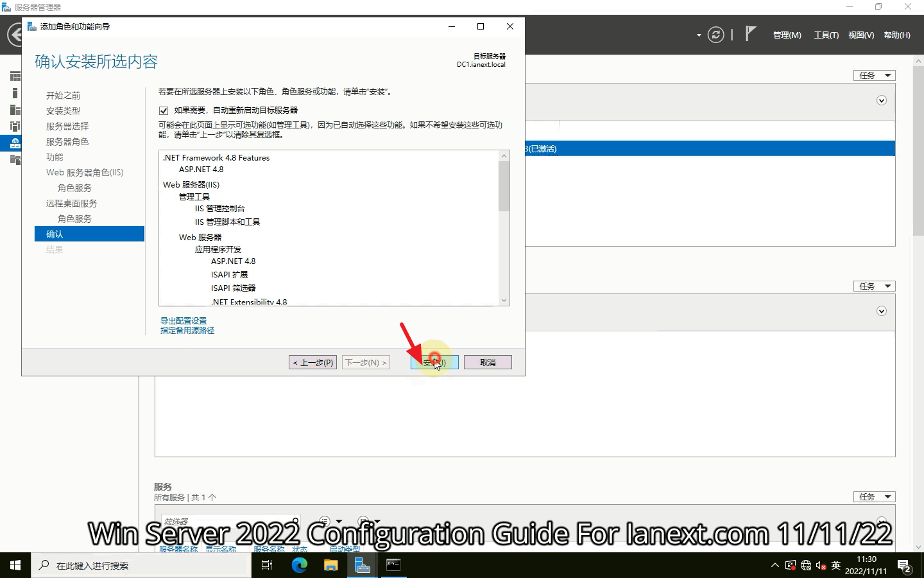Open the All Servers icon in sidebar
Viewport: 924px width, 578px height.
tap(15, 110)
